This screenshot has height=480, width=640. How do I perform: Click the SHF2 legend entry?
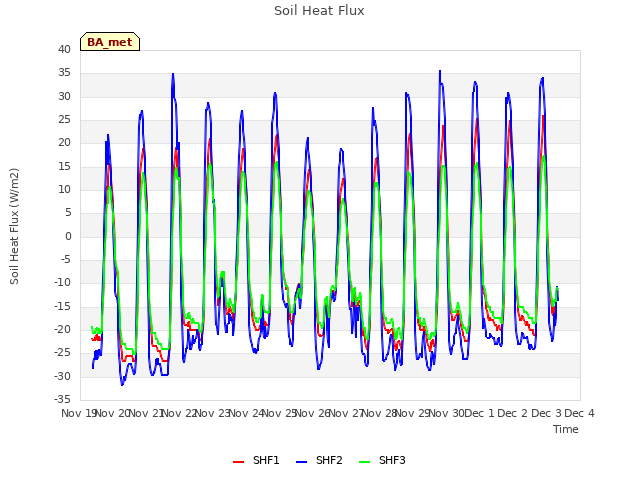coord(319,460)
